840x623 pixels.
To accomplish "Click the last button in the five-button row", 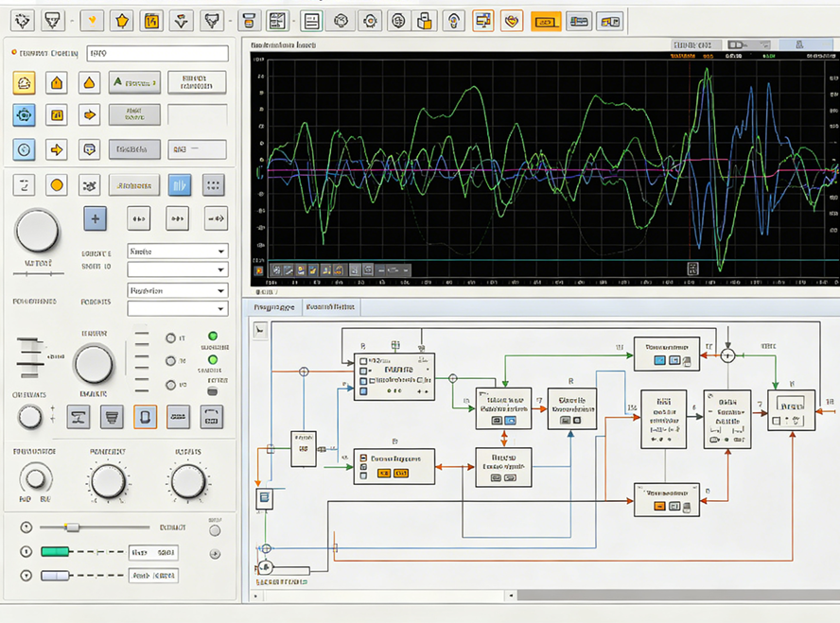I will coord(212,417).
